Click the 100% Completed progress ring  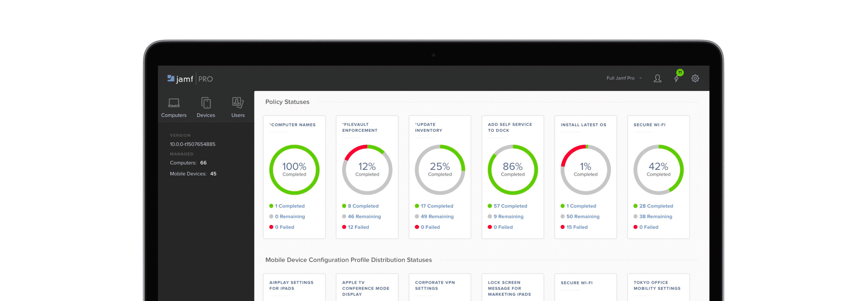point(294,170)
